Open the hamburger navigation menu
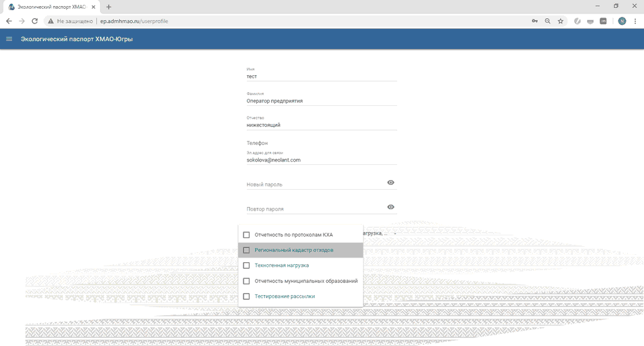This screenshot has height=346, width=644. coord(9,39)
